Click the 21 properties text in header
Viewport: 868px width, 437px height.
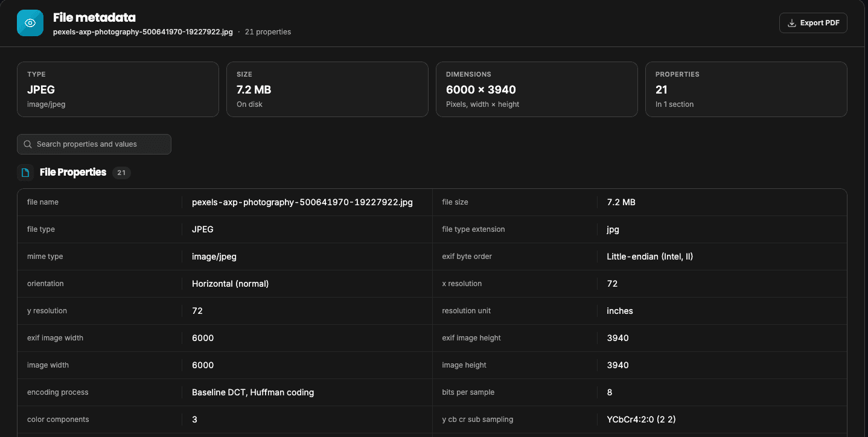click(x=268, y=32)
